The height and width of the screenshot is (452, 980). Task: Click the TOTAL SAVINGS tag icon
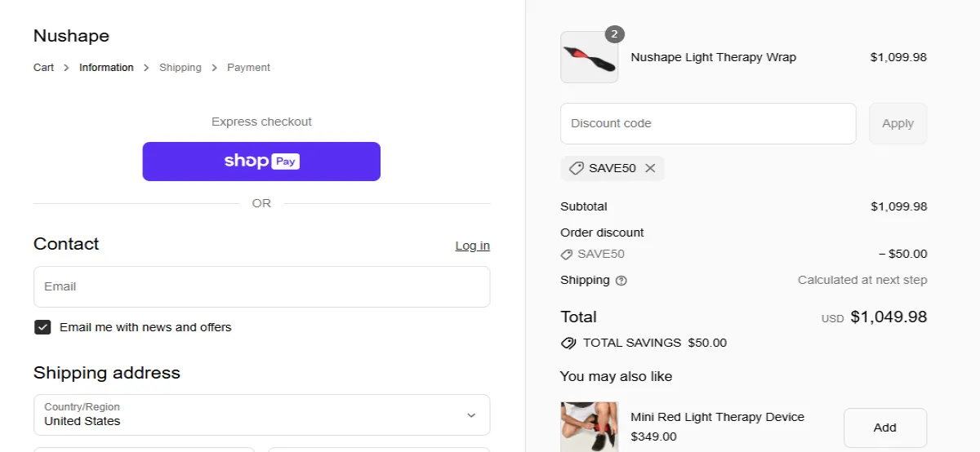point(568,343)
